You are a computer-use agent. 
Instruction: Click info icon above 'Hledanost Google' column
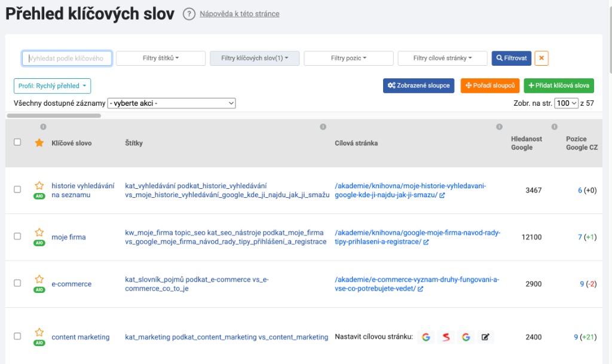(x=499, y=127)
